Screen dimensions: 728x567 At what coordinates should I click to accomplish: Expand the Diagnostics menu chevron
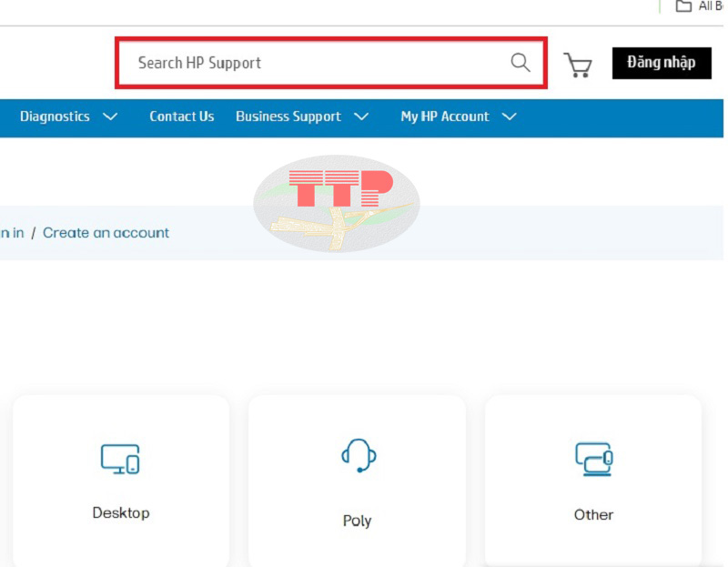coord(110,116)
